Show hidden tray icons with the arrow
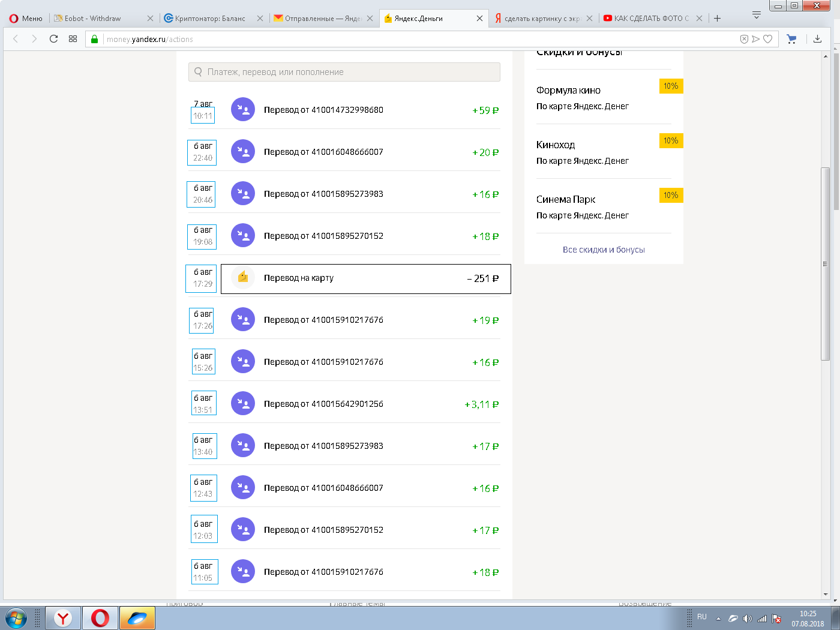 718,619
